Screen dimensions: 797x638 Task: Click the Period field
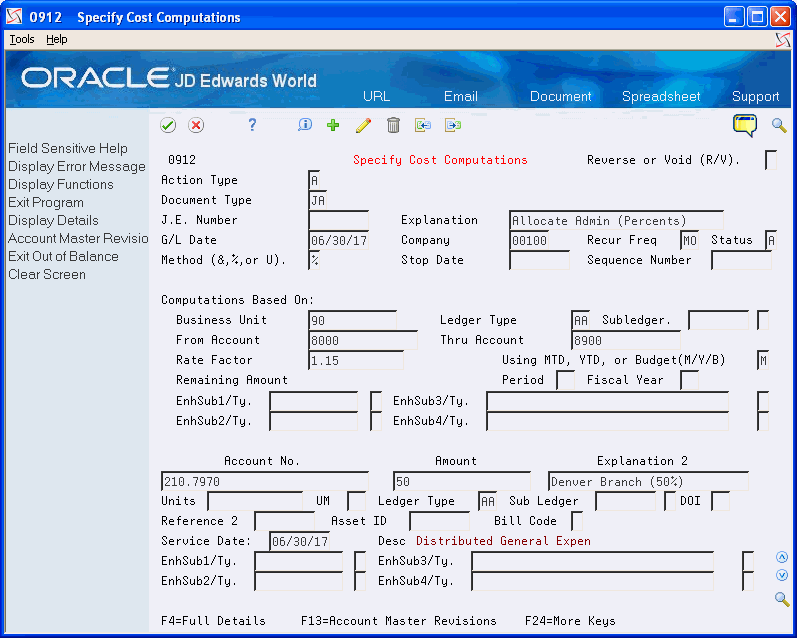click(x=565, y=380)
